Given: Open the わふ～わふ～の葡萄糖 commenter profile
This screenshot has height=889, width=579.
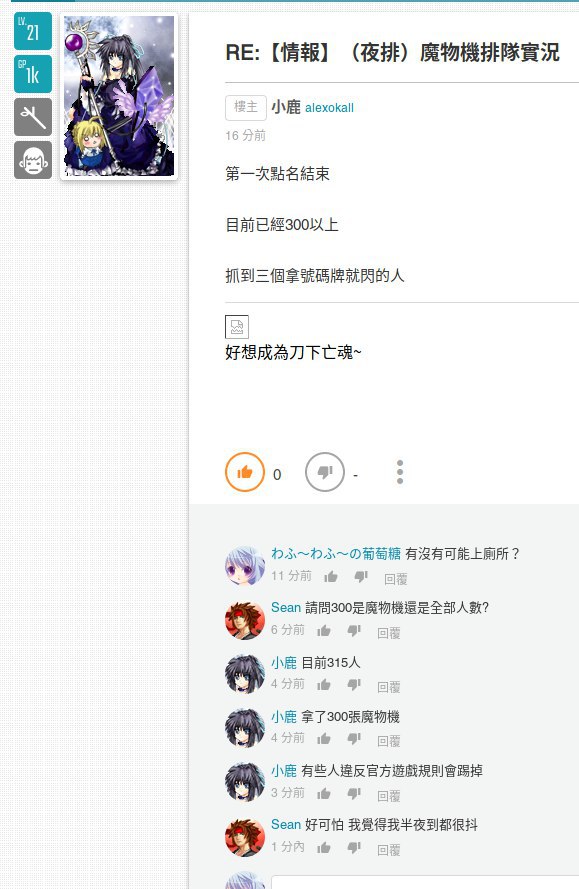Looking at the screenshot, I should click(336, 553).
